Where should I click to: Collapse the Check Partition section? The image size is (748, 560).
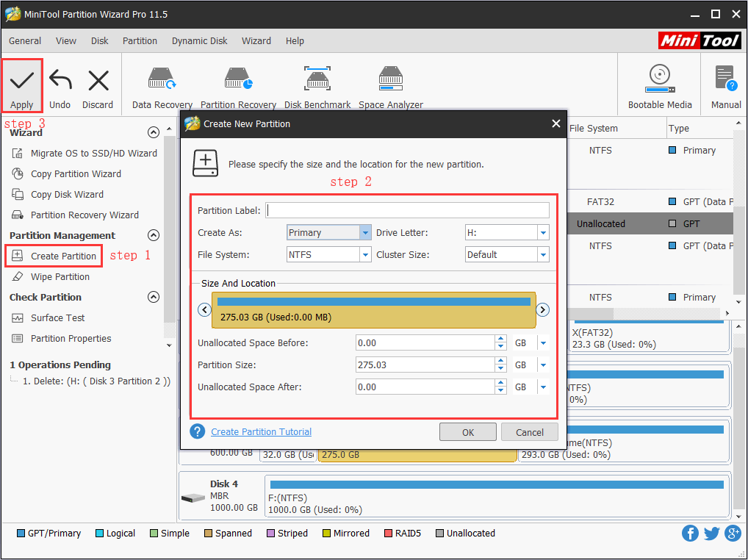[x=153, y=297]
